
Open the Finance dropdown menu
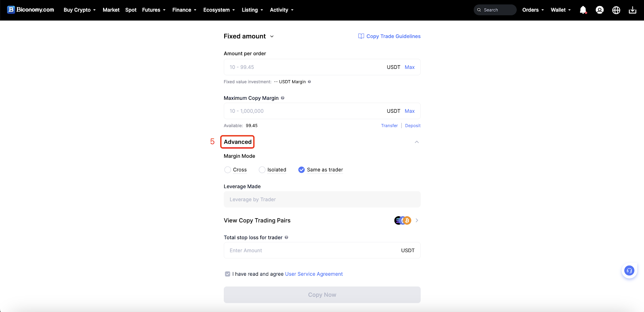point(184,10)
